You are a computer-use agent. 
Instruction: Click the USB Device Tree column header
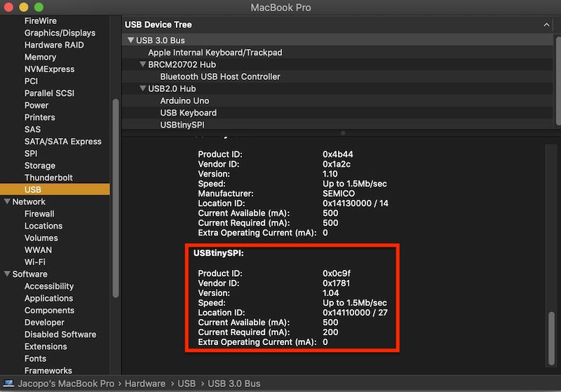coord(338,25)
